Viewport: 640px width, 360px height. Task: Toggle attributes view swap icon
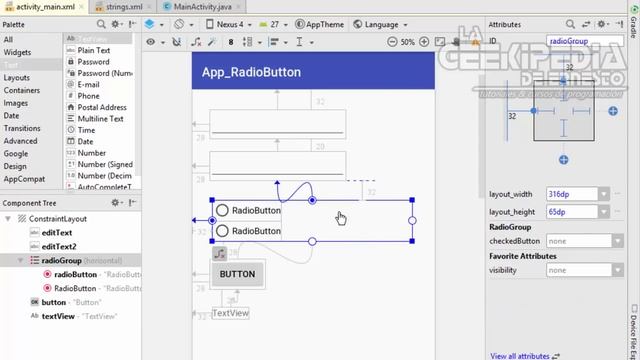coord(586,24)
